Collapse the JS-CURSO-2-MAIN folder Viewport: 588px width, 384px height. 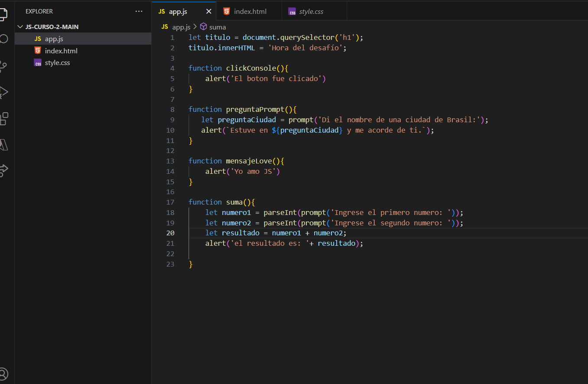(83, 27)
